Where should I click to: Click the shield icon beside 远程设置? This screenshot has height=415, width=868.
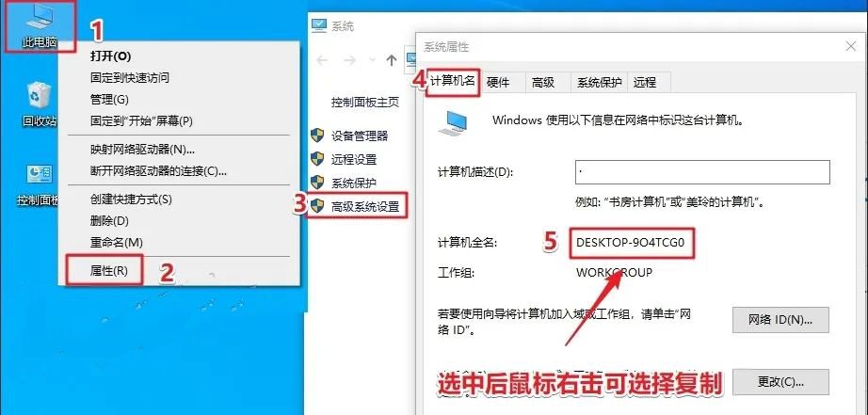(x=317, y=159)
